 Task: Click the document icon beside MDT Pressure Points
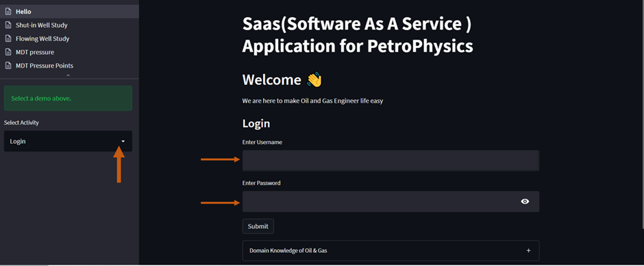(8, 66)
